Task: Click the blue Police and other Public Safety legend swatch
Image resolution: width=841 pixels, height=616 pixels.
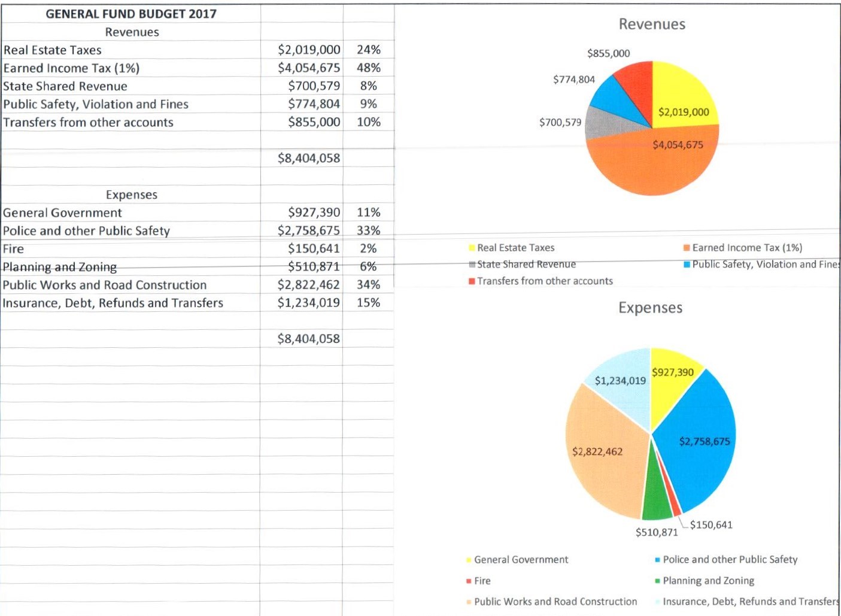Action: pyautogui.click(x=657, y=560)
